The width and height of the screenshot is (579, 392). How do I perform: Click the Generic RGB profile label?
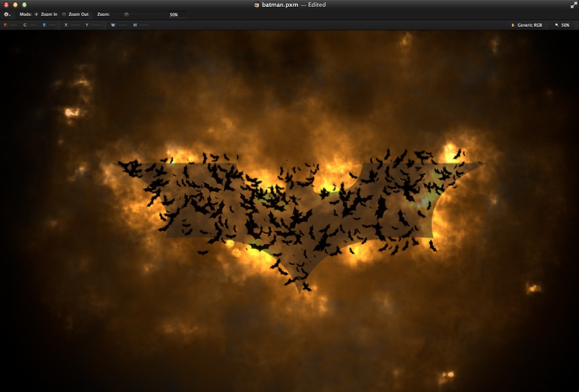click(529, 25)
